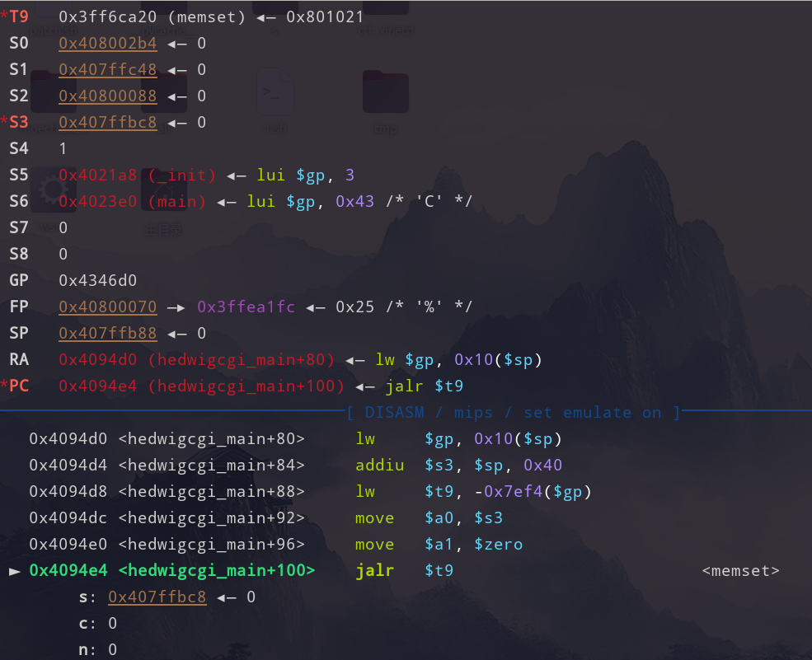Click the underlined SP address 0x407ffb88
Screen dimensions: 812x660
[107, 333]
